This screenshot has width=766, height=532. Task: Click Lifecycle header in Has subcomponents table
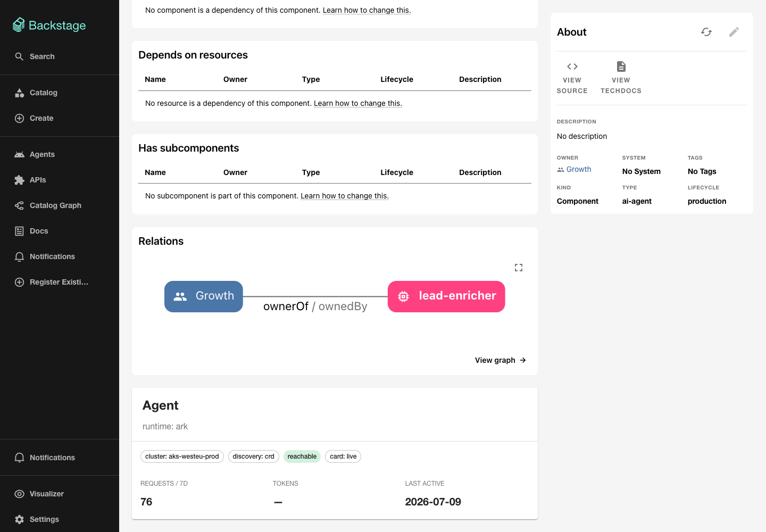point(397,172)
